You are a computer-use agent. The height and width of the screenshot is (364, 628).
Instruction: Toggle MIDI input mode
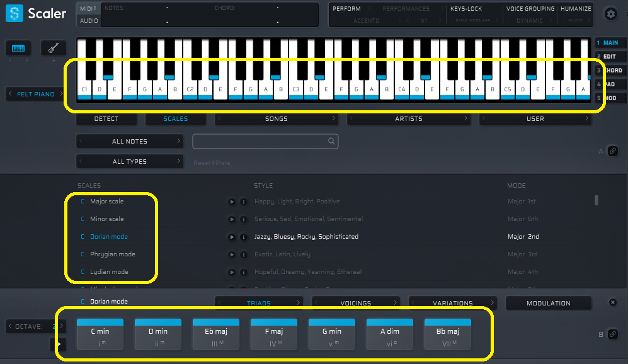[x=88, y=8]
